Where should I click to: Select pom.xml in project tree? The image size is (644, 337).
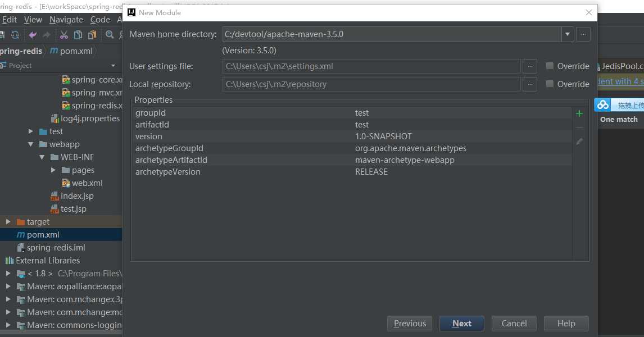pyautogui.click(x=61, y=235)
